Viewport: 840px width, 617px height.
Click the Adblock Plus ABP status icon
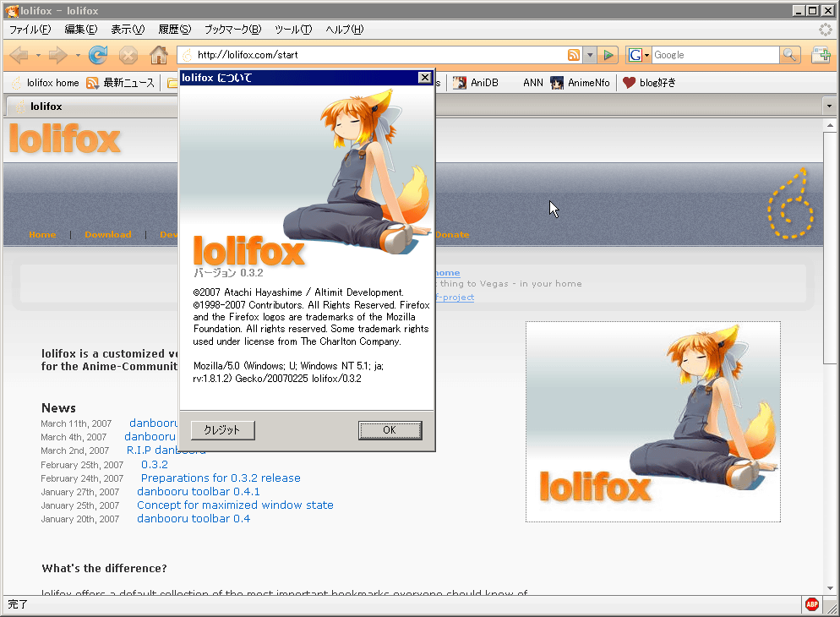tap(811, 604)
